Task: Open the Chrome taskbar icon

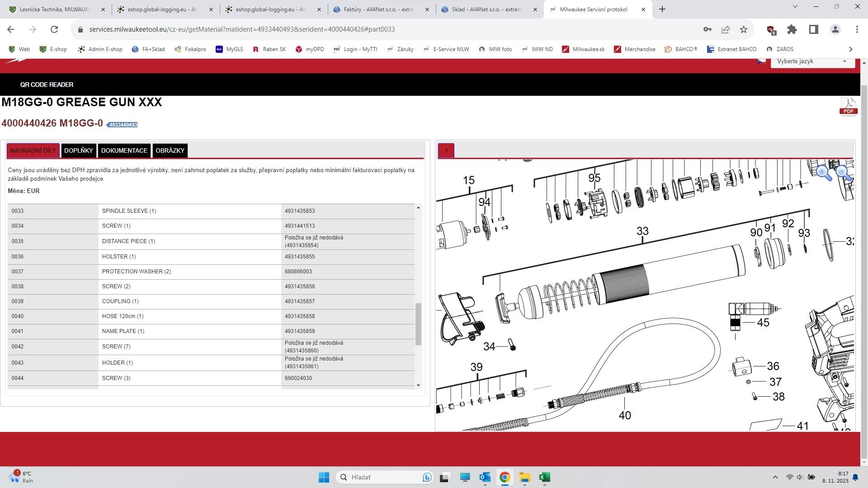Action: coord(505,477)
